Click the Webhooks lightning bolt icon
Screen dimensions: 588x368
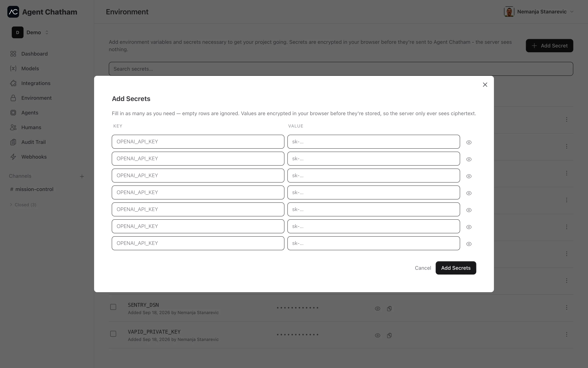click(13, 157)
